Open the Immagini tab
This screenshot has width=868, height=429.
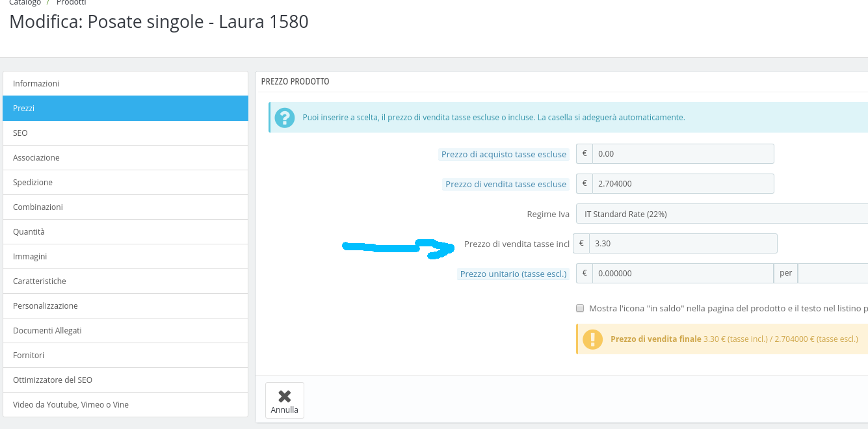coord(125,257)
